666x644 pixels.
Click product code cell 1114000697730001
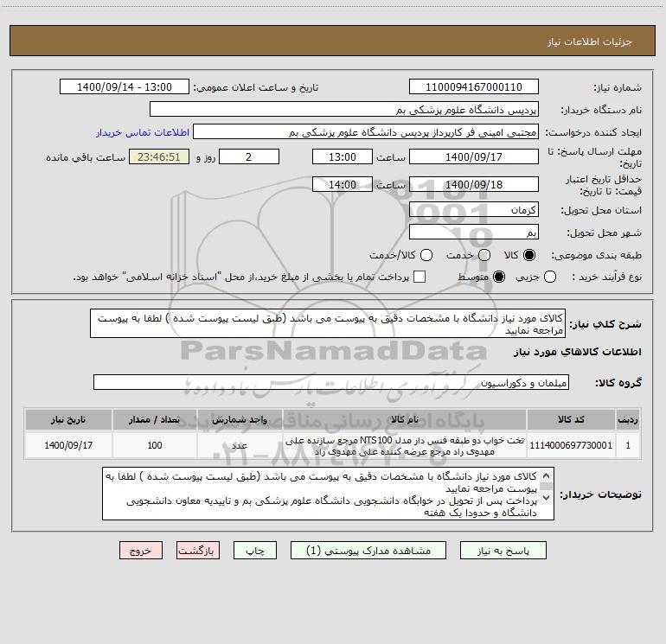pos(571,445)
